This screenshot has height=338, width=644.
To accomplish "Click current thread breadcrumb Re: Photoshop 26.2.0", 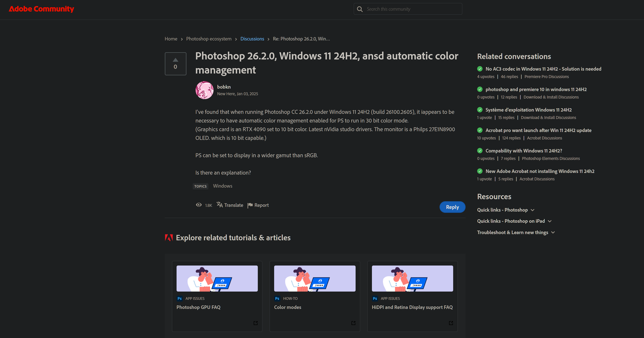I will pyautogui.click(x=301, y=39).
